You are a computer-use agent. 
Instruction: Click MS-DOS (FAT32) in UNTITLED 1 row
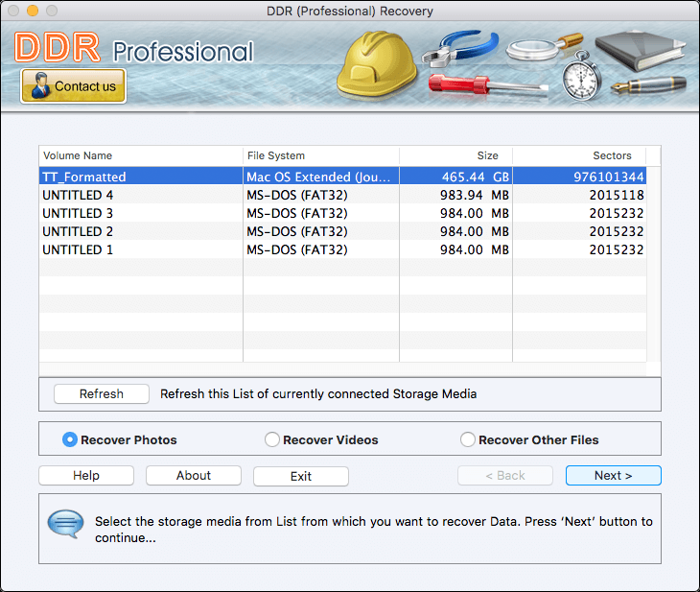297,249
